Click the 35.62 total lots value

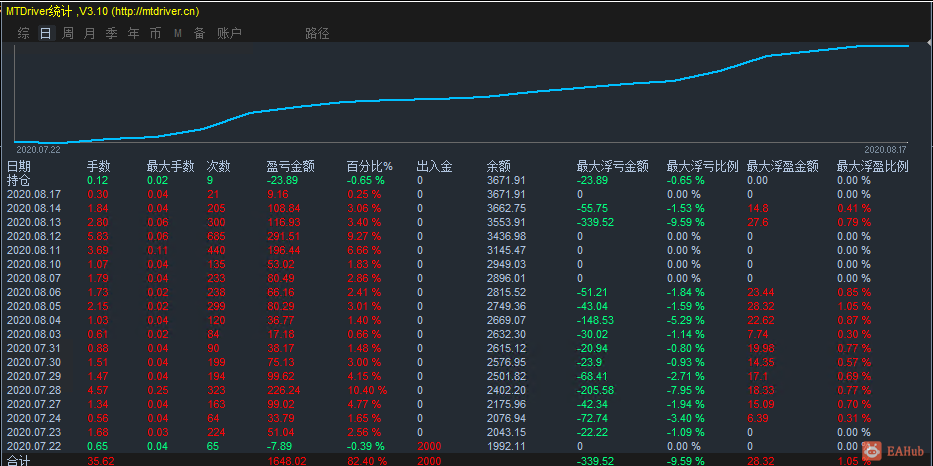point(101,461)
